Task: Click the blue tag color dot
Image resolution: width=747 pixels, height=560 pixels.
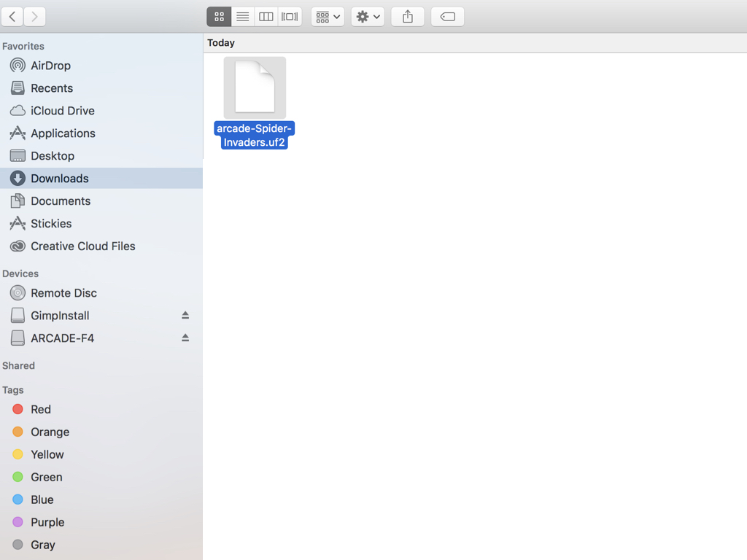Action: click(x=18, y=499)
